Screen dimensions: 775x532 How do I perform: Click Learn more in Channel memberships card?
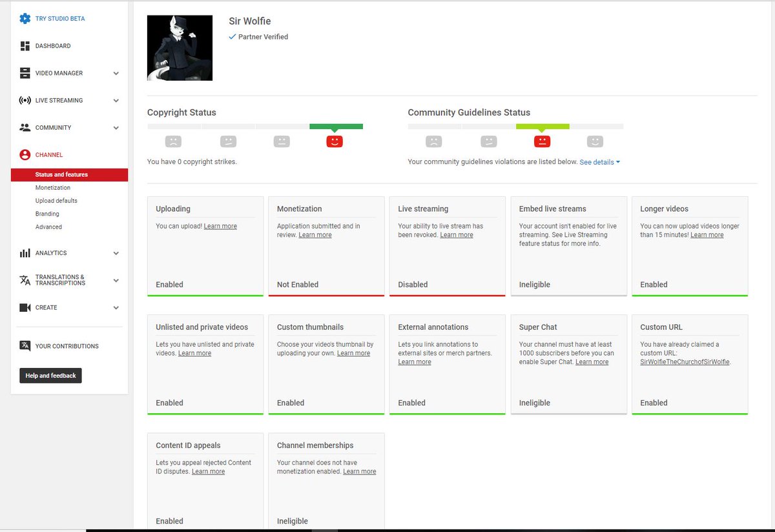pos(360,471)
